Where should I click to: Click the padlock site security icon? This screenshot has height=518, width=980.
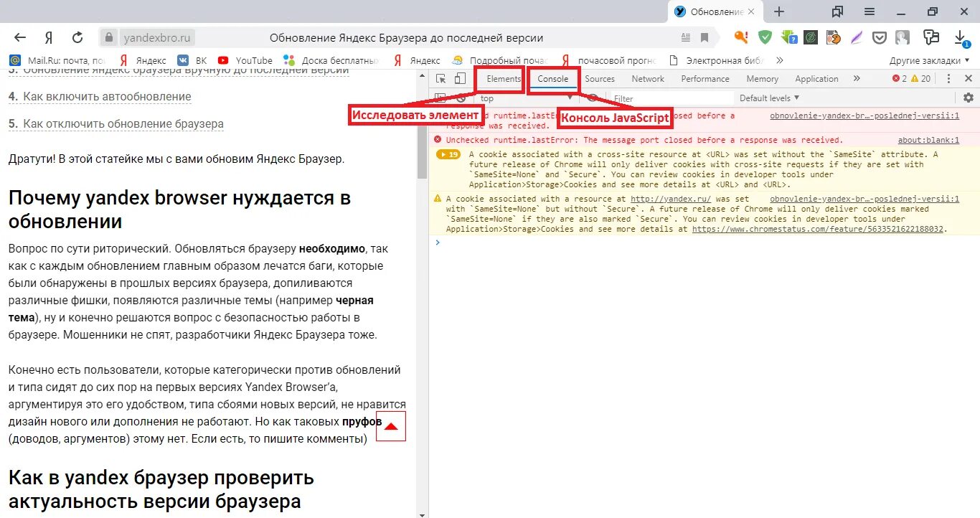tap(108, 37)
